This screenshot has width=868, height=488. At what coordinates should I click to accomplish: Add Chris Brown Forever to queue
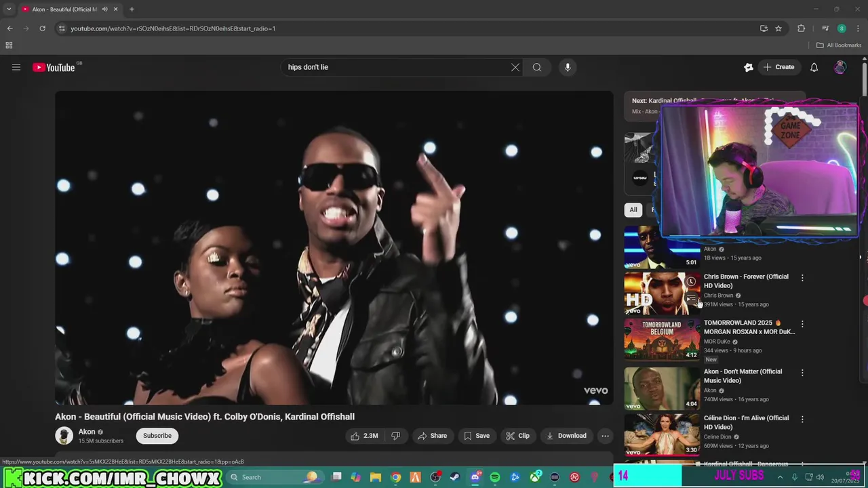690,298
